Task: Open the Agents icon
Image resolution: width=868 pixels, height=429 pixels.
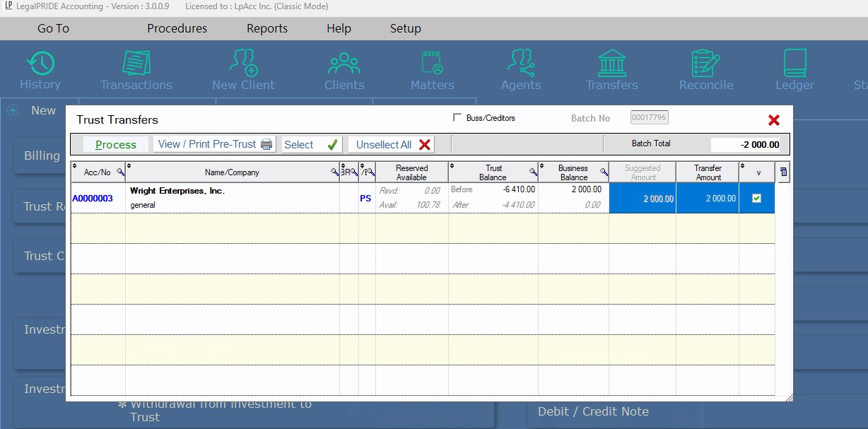Action: tap(521, 71)
